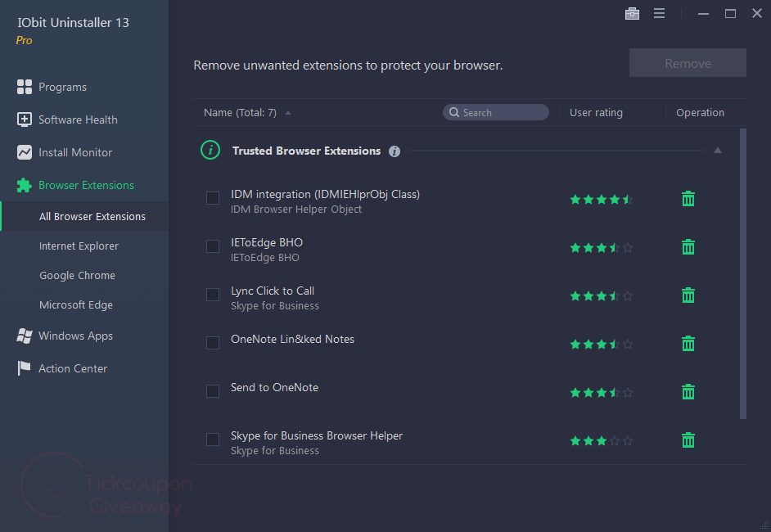Click inside the Search field
Screen dimensions: 771x532
coord(496,112)
